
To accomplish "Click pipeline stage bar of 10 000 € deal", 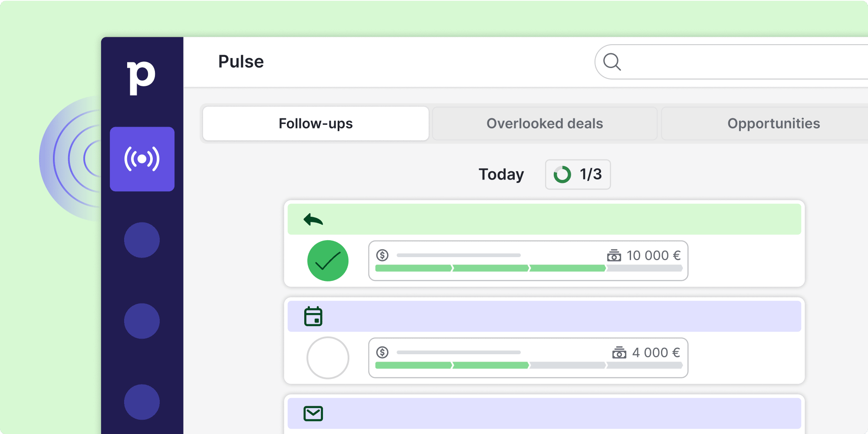I will click(x=528, y=268).
